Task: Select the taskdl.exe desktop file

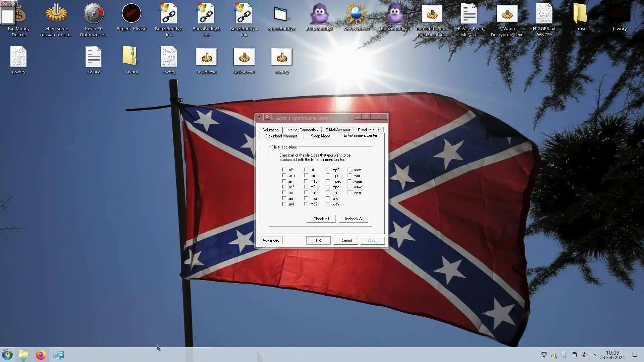Action: coord(206,57)
